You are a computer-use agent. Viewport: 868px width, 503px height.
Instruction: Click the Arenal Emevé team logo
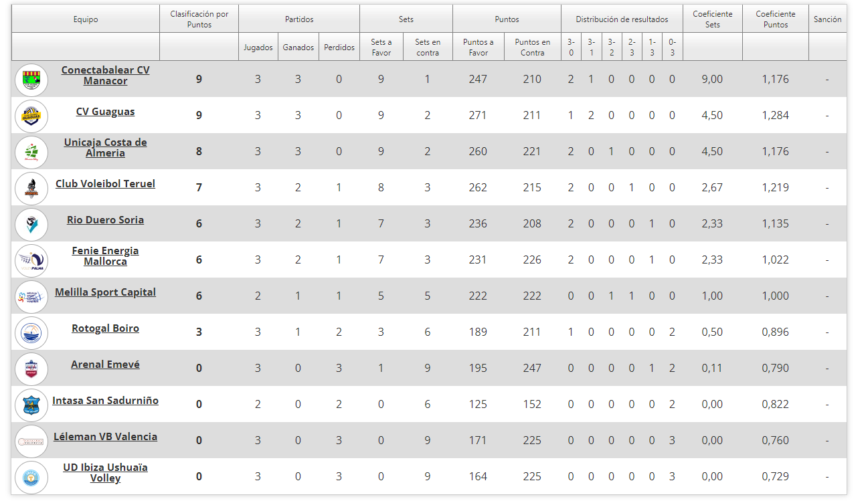(x=31, y=369)
